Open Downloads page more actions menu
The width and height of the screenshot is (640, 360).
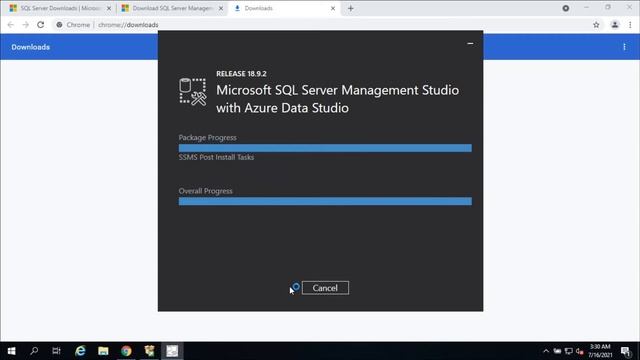pos(624,47)
